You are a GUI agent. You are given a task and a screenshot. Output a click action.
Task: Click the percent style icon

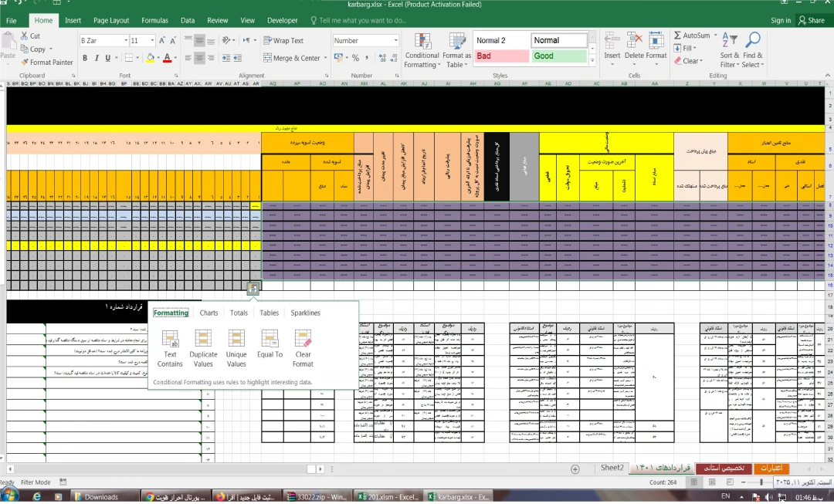(x=355, y=58)
